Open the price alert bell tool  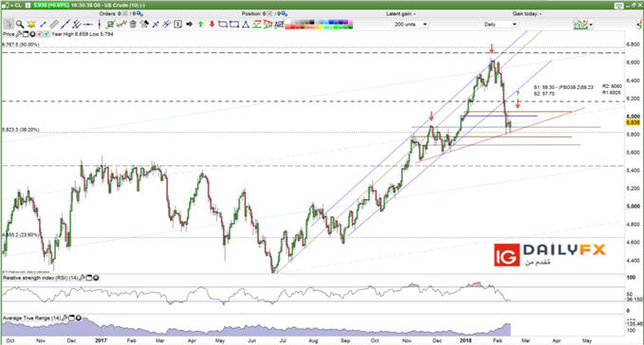pyautogui.click(x=31, y=25)
